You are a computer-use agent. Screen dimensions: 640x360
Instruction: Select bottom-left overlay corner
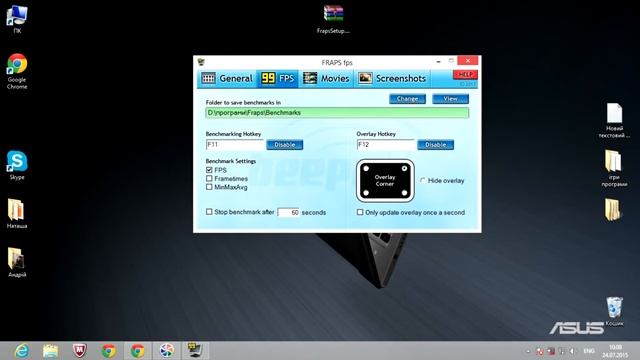366,193
